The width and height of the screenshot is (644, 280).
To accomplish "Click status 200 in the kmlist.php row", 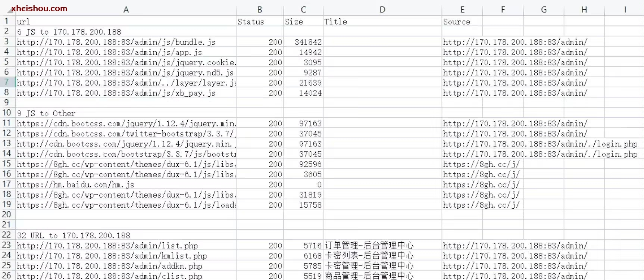I will (260, 256).
